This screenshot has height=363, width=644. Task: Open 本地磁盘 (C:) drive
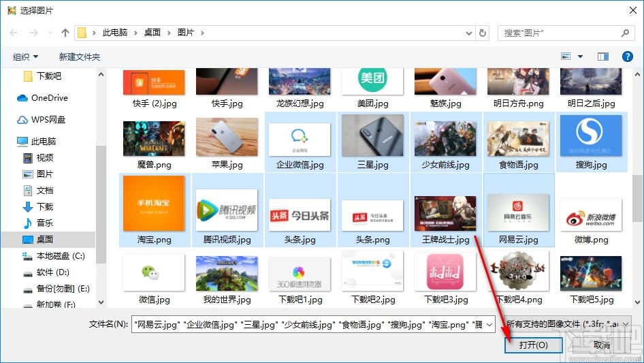tap(54, 255)
